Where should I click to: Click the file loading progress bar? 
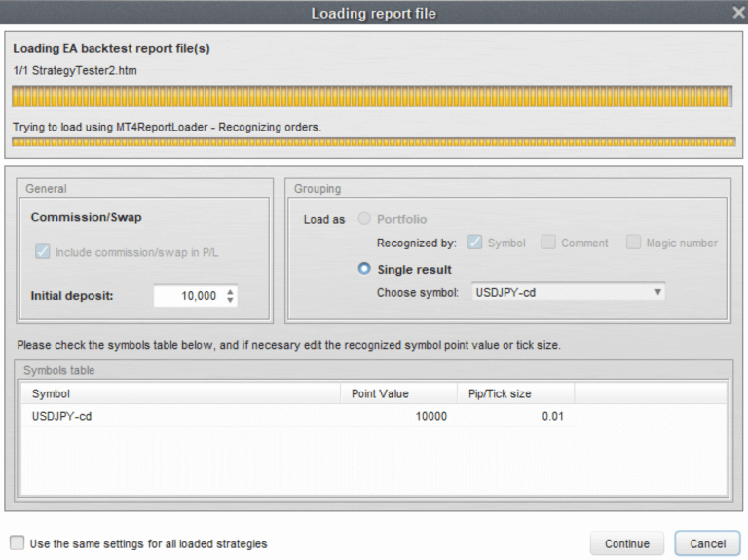[371, 96]
